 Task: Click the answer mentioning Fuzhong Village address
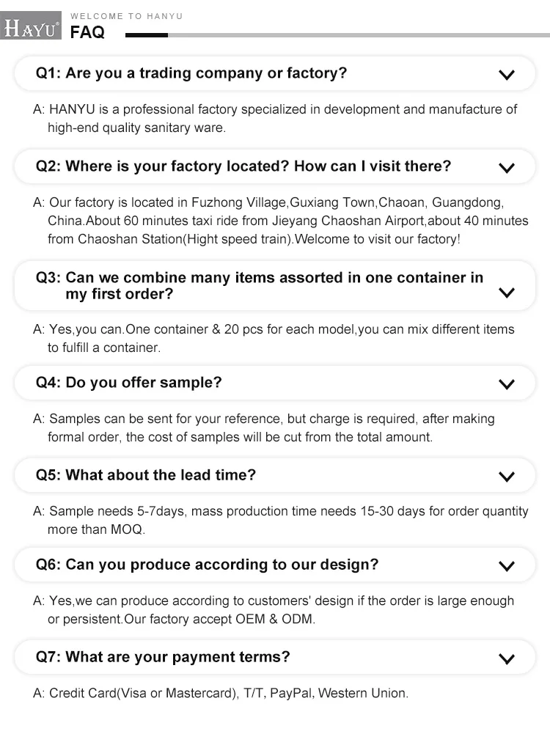click(x=281, y=221)
